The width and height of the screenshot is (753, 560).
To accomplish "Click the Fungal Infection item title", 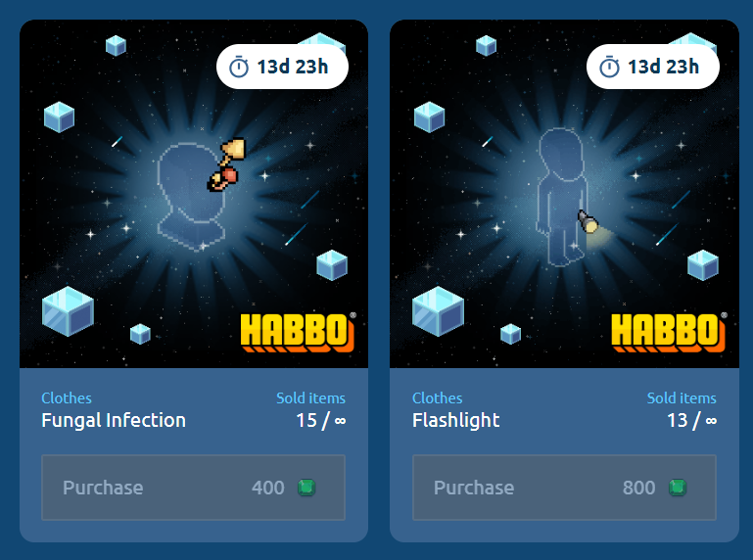I will click(x=114, y=420).
